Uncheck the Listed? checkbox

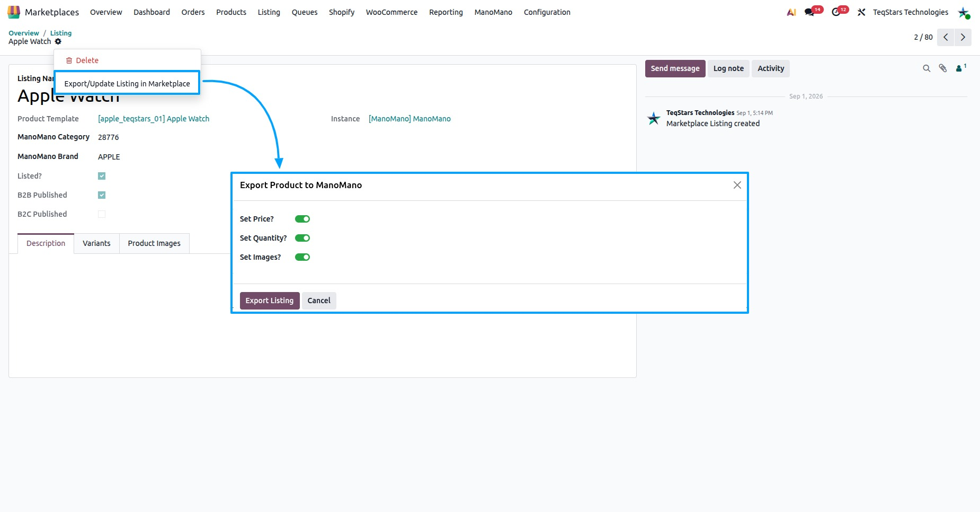pyautogui.click(x=102, y=176)
